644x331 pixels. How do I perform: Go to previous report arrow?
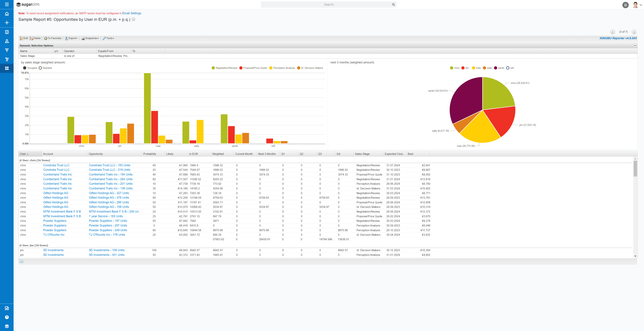click(x=612, y=32)
